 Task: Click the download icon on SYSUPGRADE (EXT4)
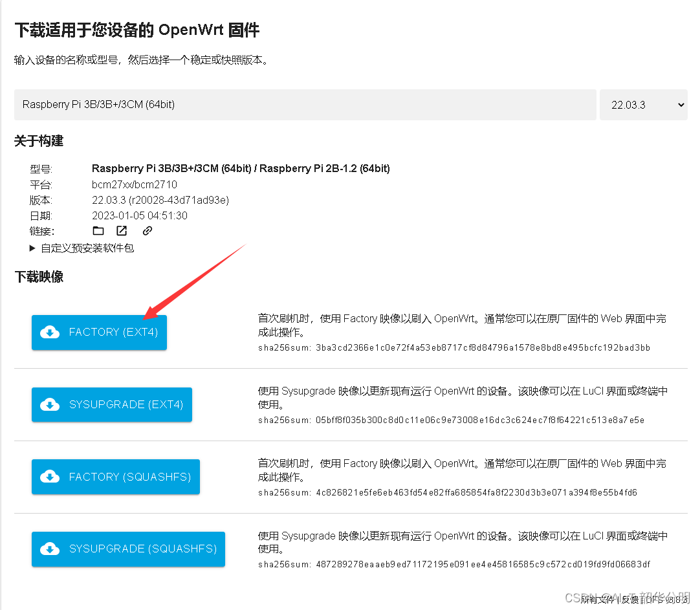click(50, 404)
